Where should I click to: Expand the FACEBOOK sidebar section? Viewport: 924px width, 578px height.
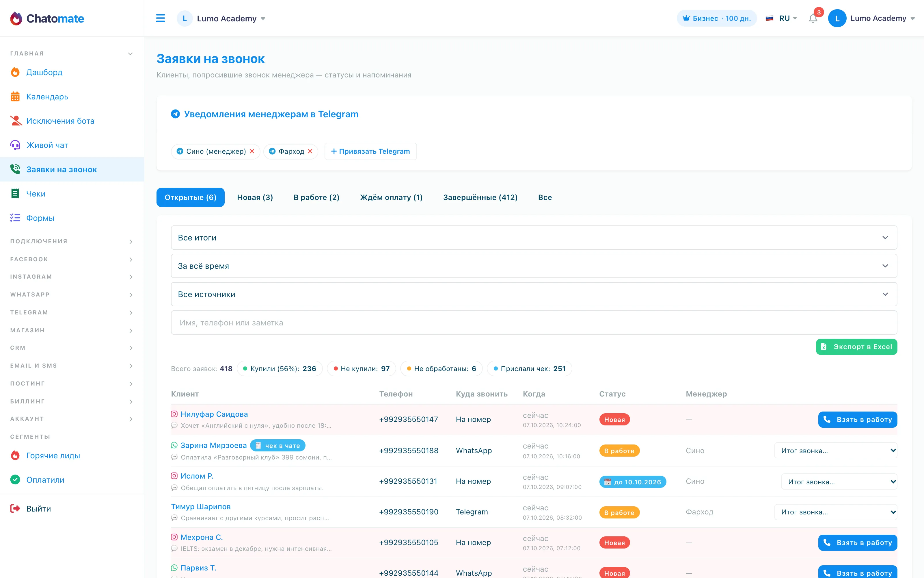click(72, 260)
